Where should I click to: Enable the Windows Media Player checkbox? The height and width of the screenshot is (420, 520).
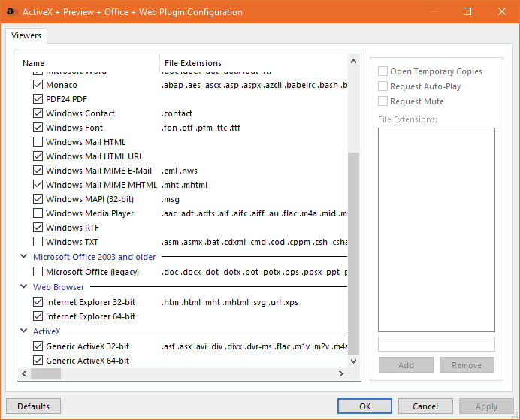pos(38,213)
